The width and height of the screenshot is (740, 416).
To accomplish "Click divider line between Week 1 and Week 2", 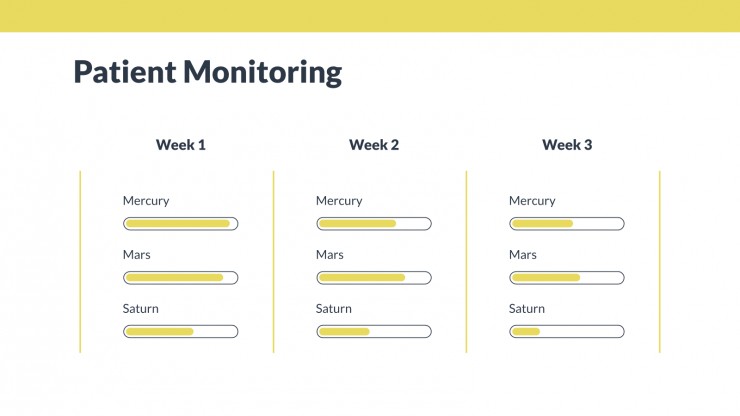I will point(273,262).
